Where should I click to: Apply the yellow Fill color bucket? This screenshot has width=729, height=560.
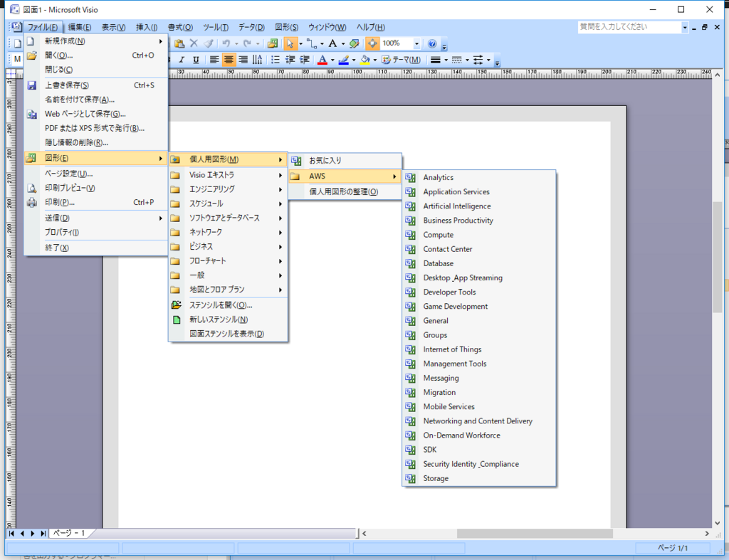coord(365,60)
